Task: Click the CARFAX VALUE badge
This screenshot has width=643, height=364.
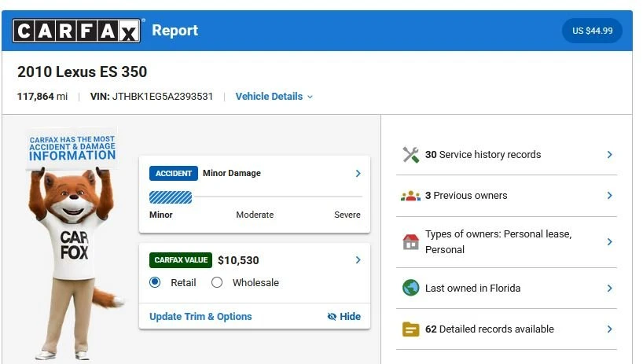Action: [181, 260]
